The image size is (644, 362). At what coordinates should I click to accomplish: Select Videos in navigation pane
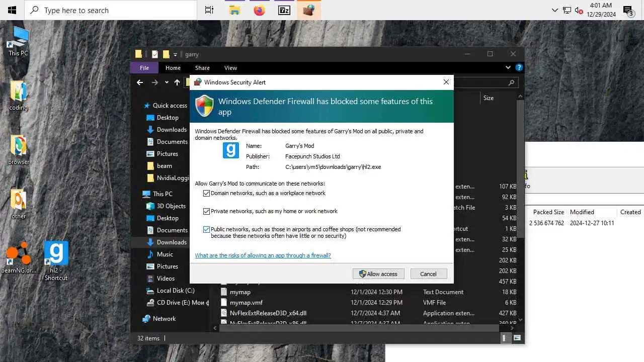tap(166, 279)
